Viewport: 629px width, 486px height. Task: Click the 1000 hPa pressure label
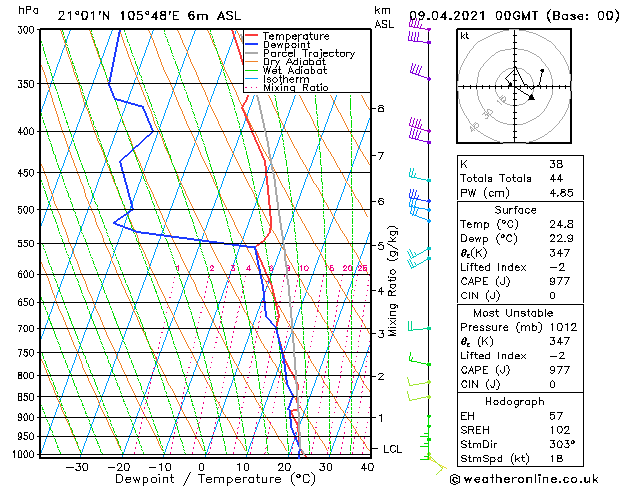tap(24, 454)
